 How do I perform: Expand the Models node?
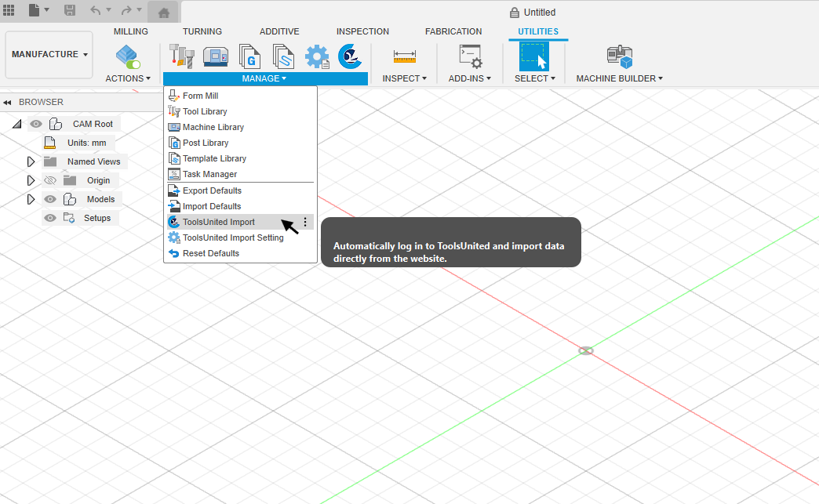(x=31, y=199)
